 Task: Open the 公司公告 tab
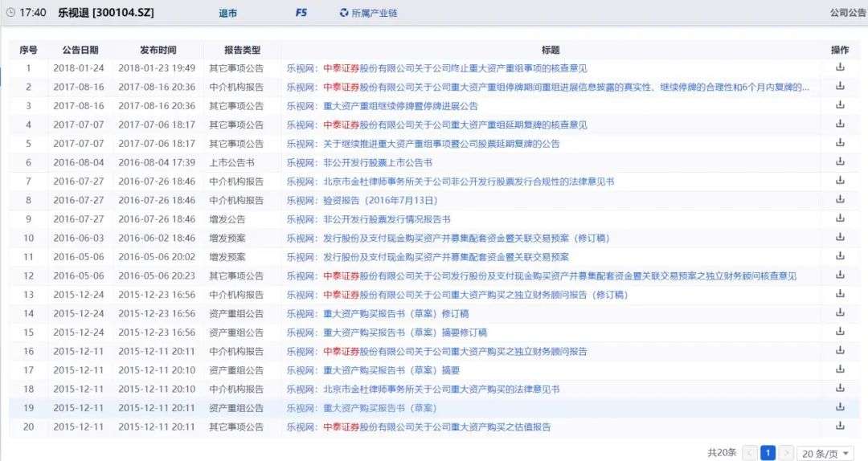(848, 12)
